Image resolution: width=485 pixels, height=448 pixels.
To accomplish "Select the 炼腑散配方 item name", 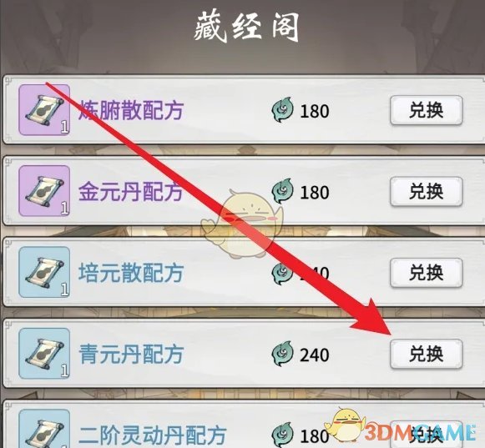I will [x=130, y=110].
